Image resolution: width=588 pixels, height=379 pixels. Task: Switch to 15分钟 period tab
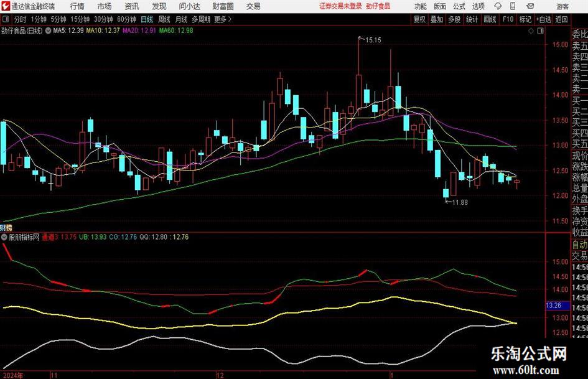click(x=80, y=19)
